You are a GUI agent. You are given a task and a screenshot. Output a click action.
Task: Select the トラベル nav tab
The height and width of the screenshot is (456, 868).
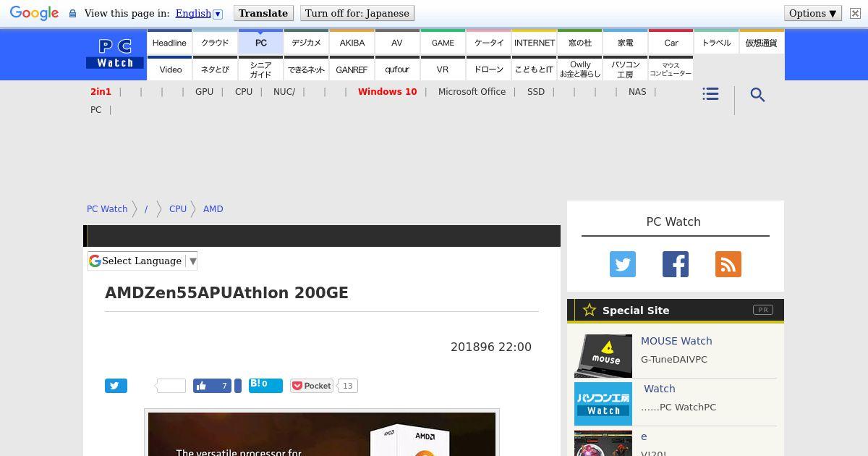click(717, 43)
